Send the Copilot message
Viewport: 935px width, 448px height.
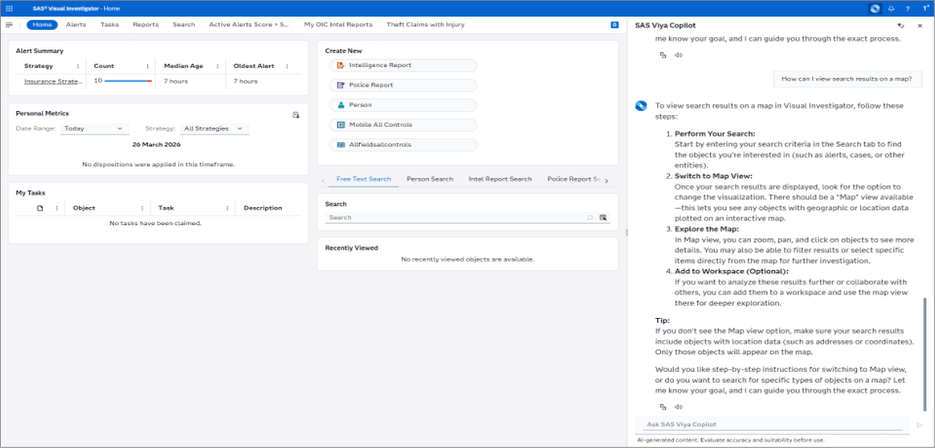(919, 425)
